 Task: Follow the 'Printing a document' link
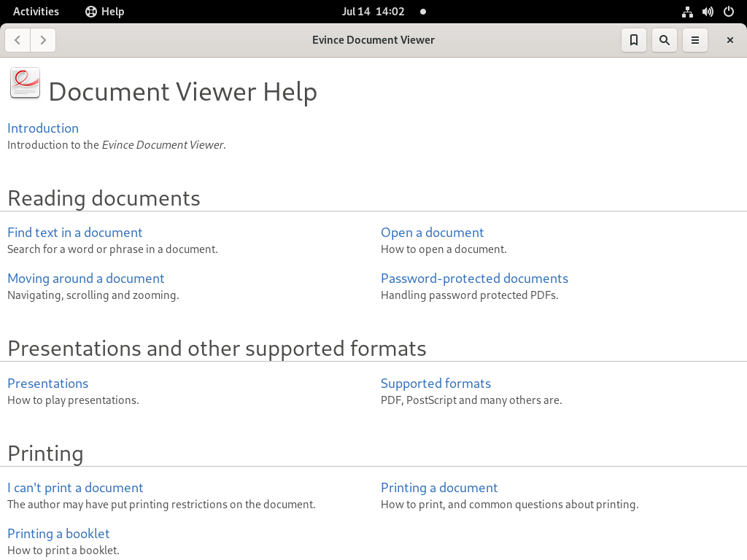point(439,488)
